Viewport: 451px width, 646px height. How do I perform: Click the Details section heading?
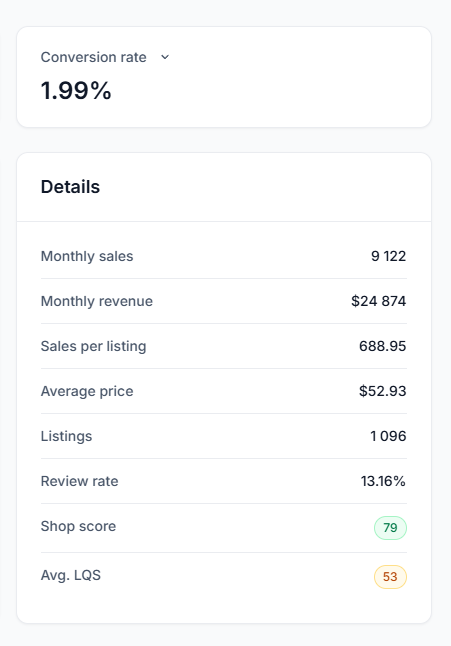pyautogui.click(x=70, y=187)
